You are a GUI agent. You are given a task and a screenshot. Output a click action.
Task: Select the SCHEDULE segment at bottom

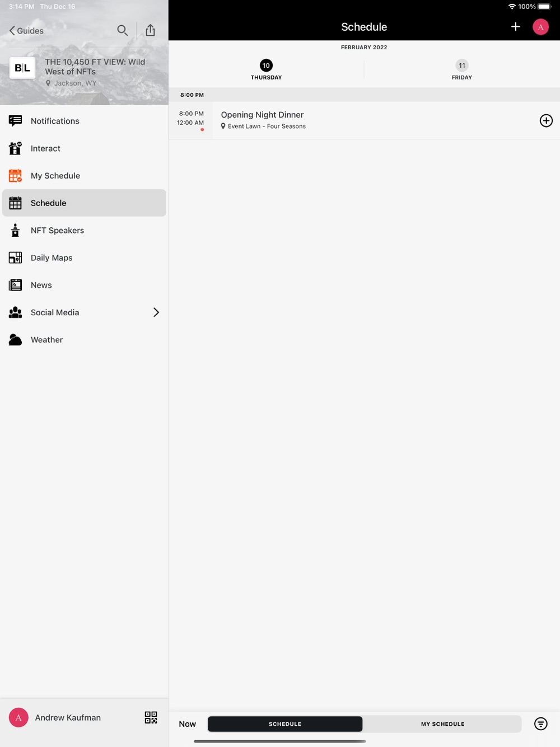click(x=285, y=724)
